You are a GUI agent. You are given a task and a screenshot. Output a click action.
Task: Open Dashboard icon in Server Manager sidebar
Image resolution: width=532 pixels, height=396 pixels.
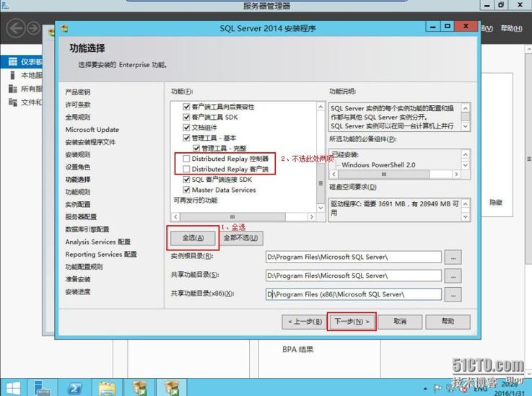coord(12,62)
